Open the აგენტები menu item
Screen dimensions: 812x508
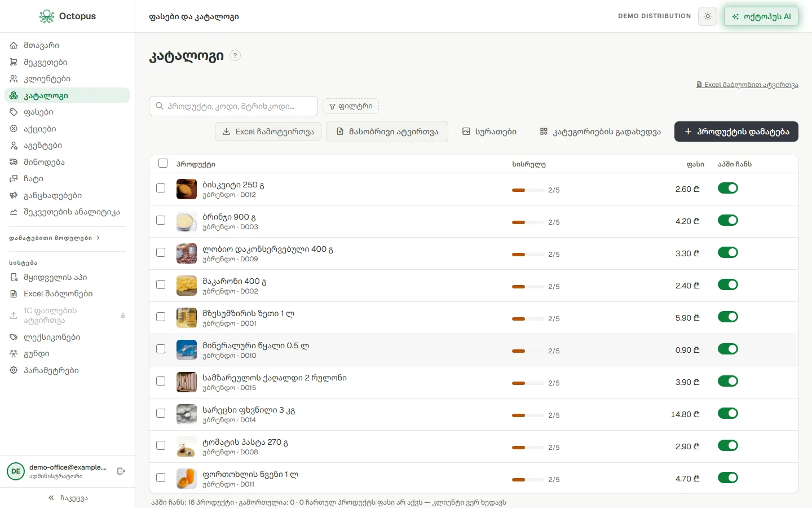point(67,146)
